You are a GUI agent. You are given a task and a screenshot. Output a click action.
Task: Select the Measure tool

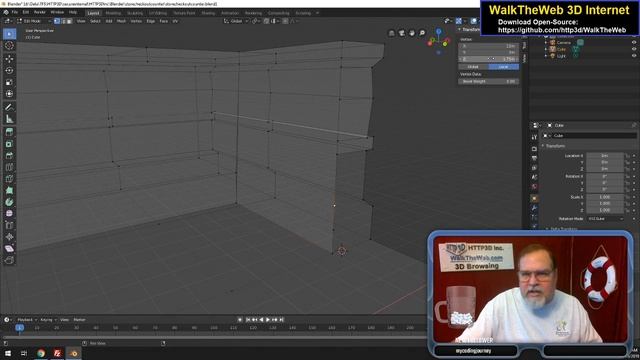(x=9, y=119)
